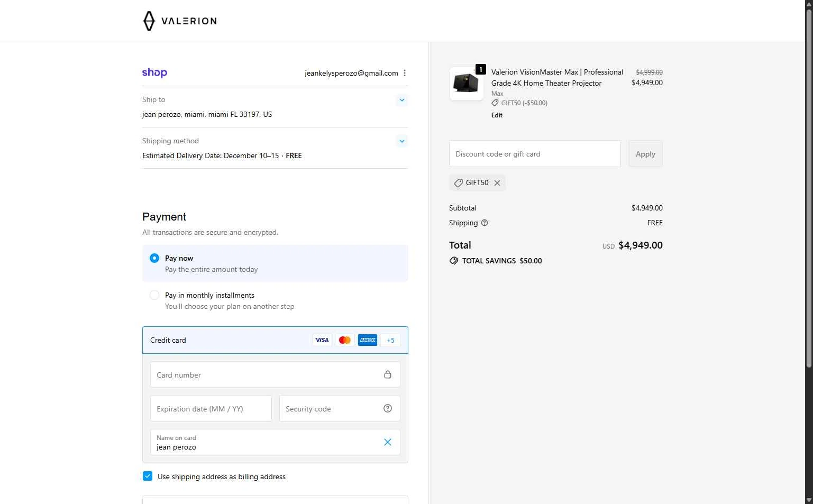Expand the Shipping method chevron

tap(402, 141)
